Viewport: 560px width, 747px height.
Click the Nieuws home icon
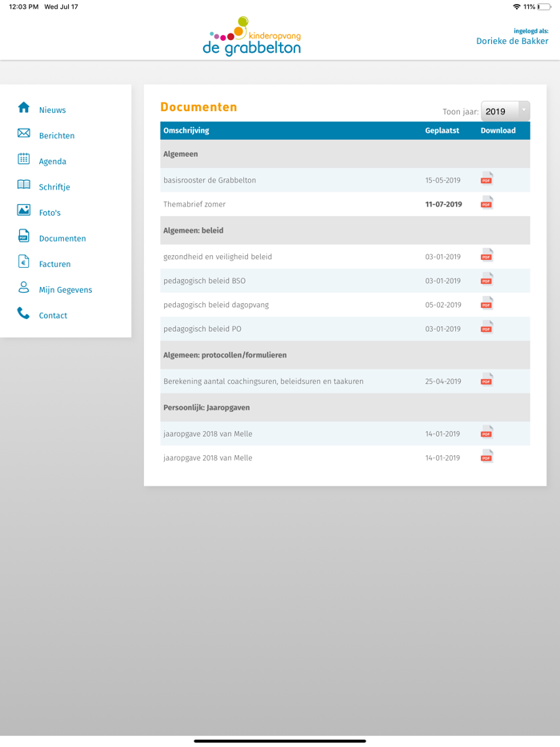click(24, 107)
